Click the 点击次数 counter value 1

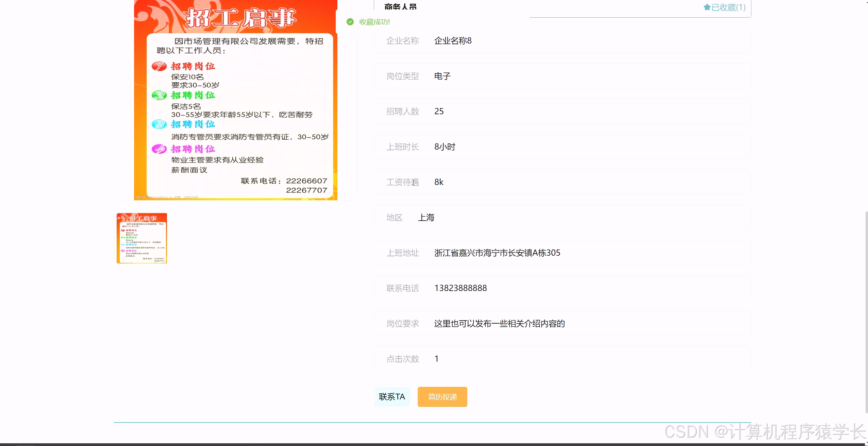(x=437, y=359)
